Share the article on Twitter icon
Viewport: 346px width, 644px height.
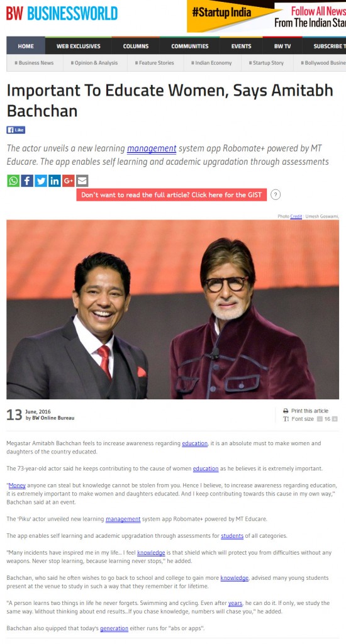41,180
